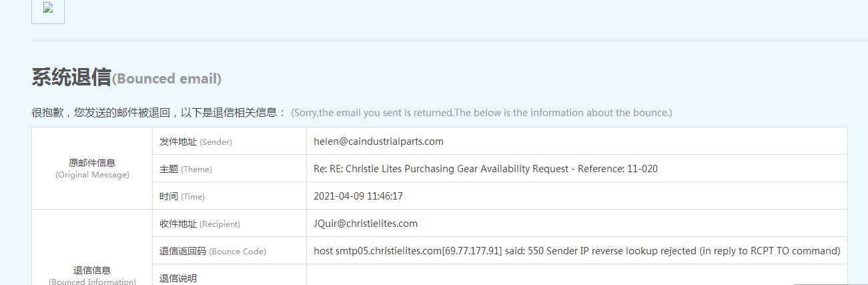Click the 发件地址 (Sender) label
This screenshot has height=285, width=868.
[x=195, y=141]
